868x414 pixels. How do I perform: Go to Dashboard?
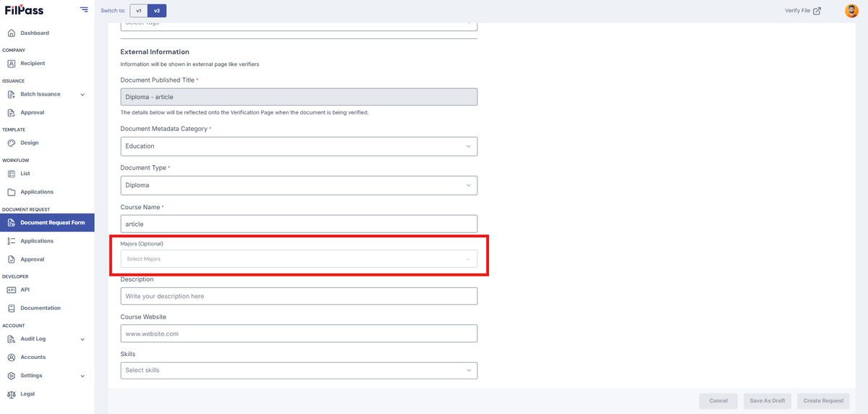coord(35,33)
